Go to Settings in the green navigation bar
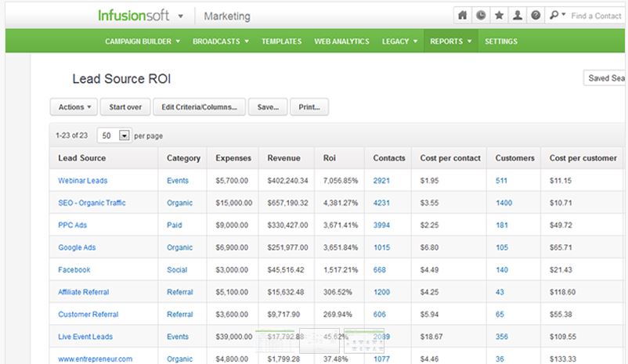The image size is (628, 364). [501, 41]
